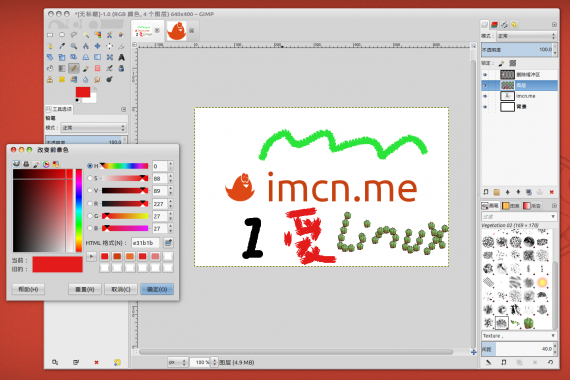Toggle visibility of the selected highlighted layer

click(485, 85)
